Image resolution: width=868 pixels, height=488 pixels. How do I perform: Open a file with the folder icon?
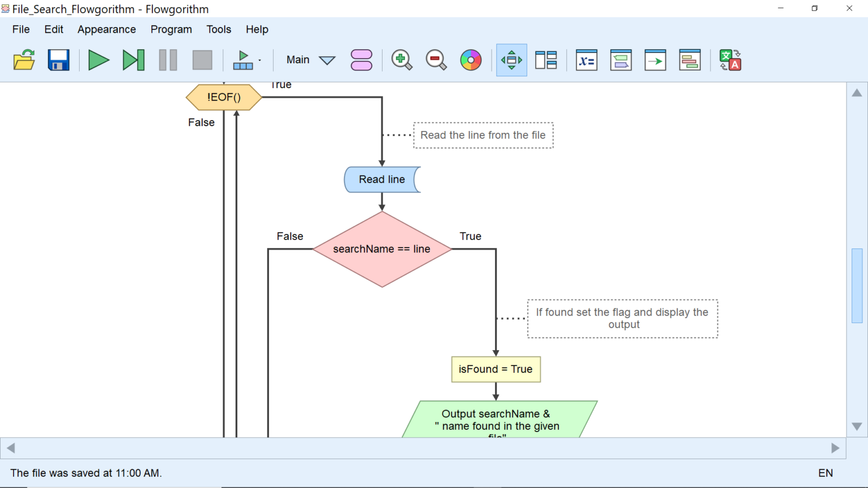24,60
